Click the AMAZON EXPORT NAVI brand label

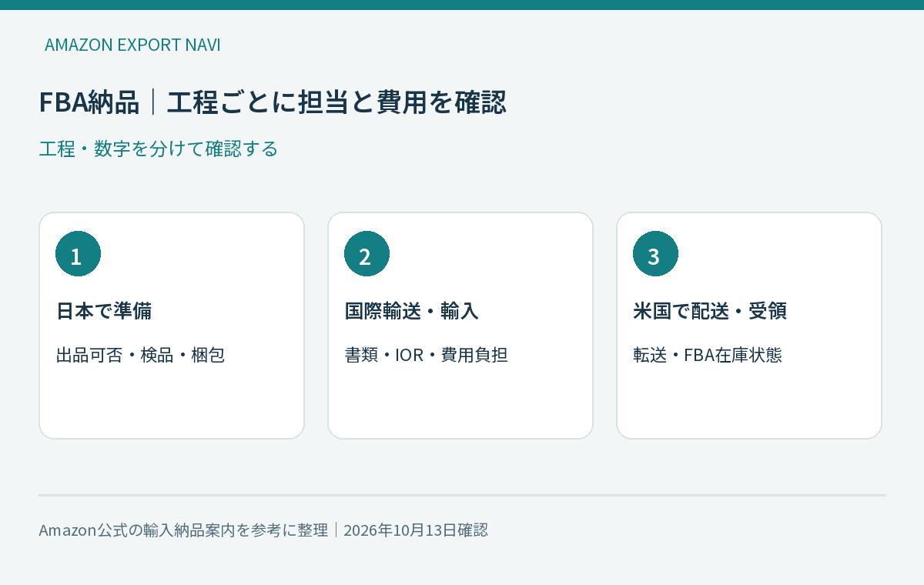(132, 45)
